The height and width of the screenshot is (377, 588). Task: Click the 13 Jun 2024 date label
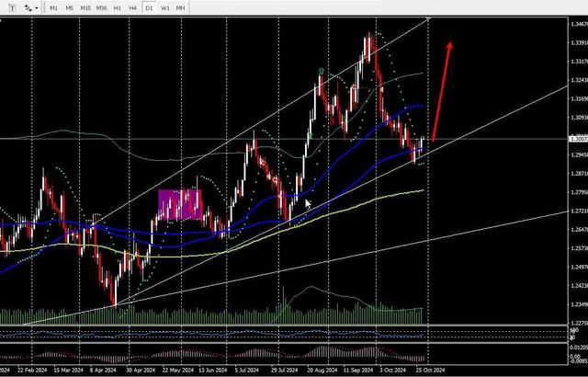pyautogui.click(x=212, y=370)
